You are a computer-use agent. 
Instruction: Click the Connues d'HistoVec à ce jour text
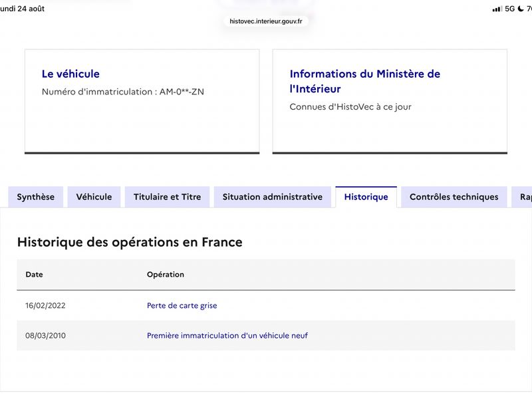click(x=350, y=107)
